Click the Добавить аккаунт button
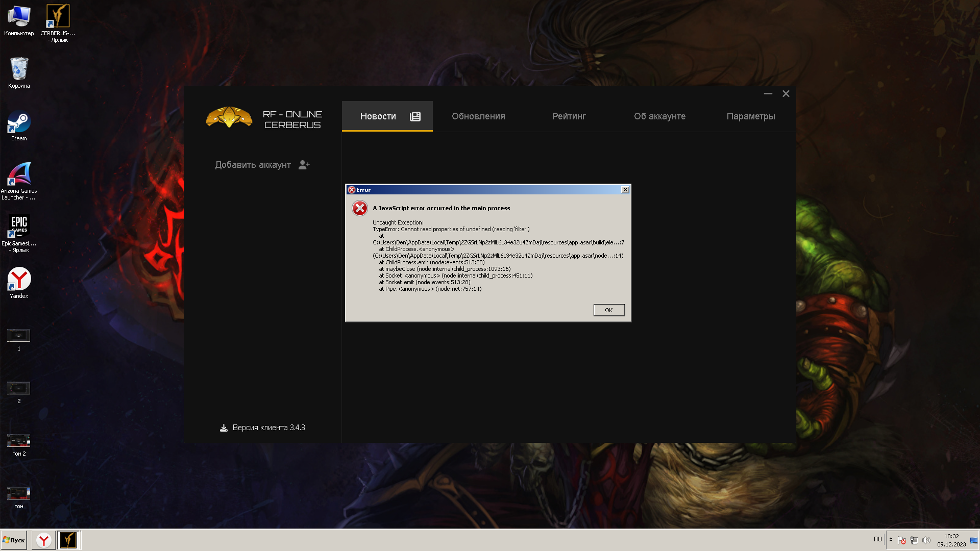The height and width of the screenshot is (551, 980). click(262, 165)
